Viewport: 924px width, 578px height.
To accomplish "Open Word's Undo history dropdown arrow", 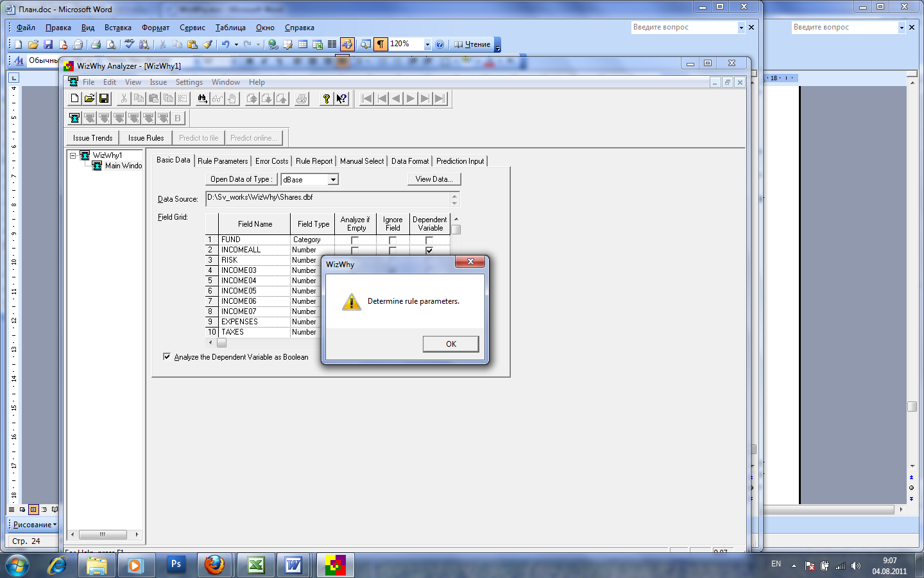I will [236, 44].
